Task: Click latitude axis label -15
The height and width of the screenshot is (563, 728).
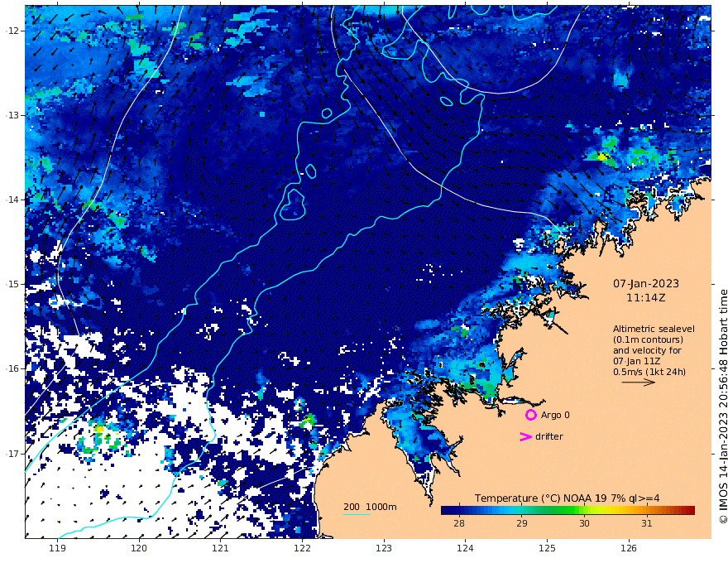Action: click(12, 284)
